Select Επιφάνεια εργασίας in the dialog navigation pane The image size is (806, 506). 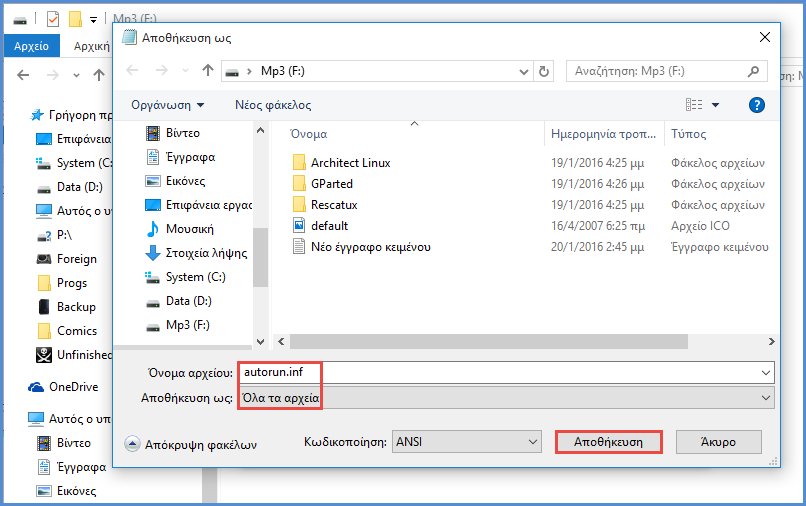tap(199, 205)
